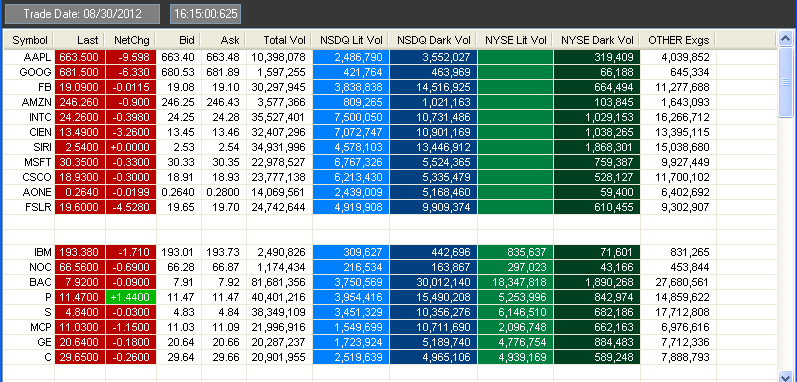The height and width of the screenshot is (382, 797).
Task: Click the Total Vol column header
Action: tap(279, 40)
